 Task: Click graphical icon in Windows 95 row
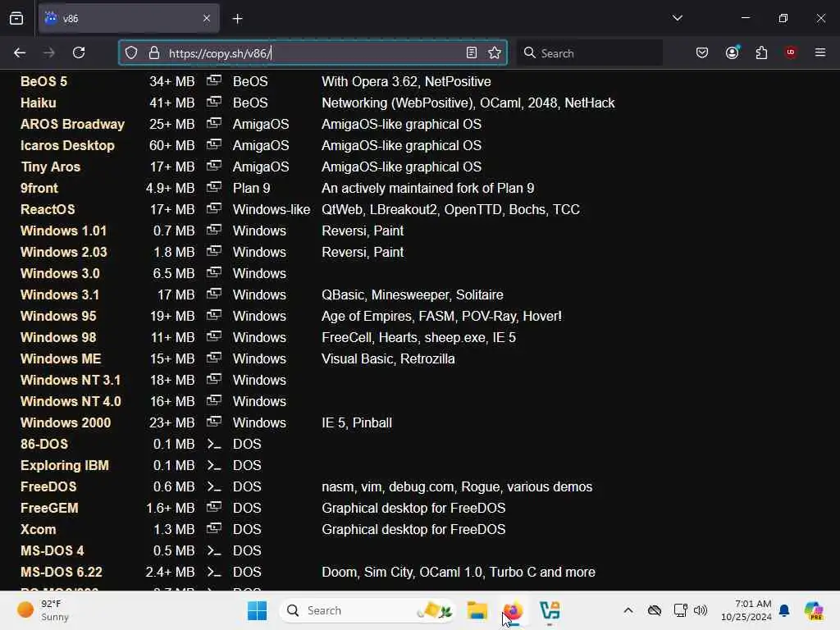click(214, 315)
